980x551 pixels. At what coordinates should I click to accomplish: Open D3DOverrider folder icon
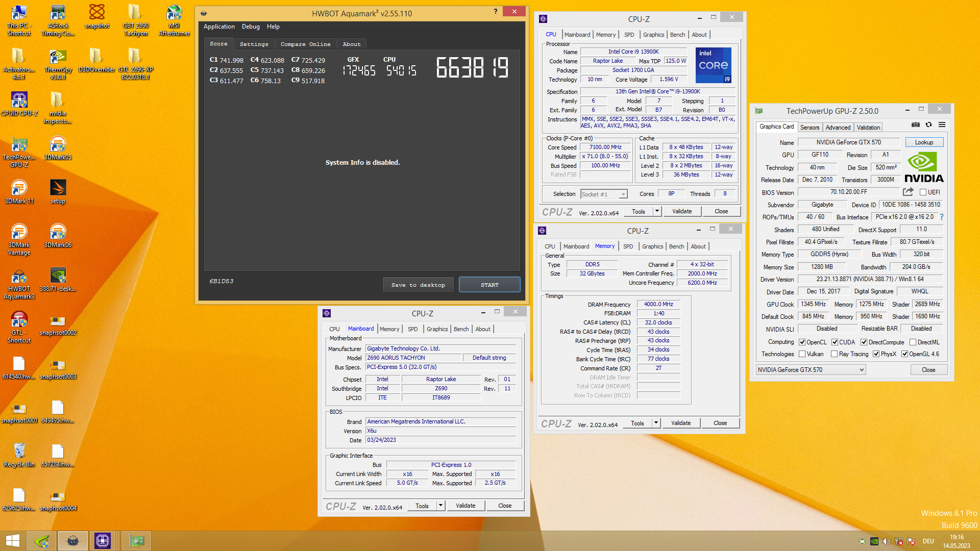click(x=96, y=61)
